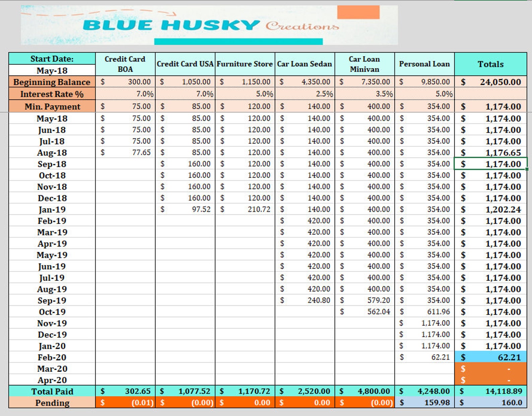
Task: Click the Jan-19 month label
Action: click(52, 210)
